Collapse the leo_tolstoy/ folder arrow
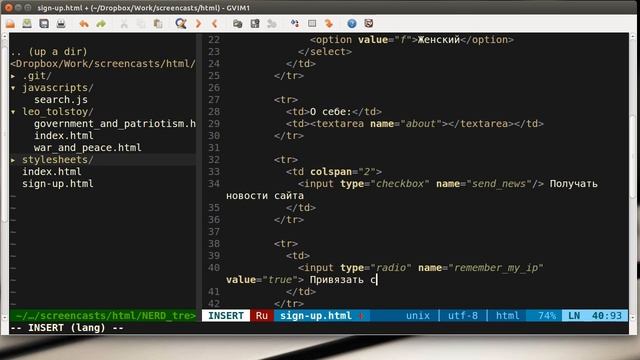Screen dimensions: 640x360 pos(13,112)
